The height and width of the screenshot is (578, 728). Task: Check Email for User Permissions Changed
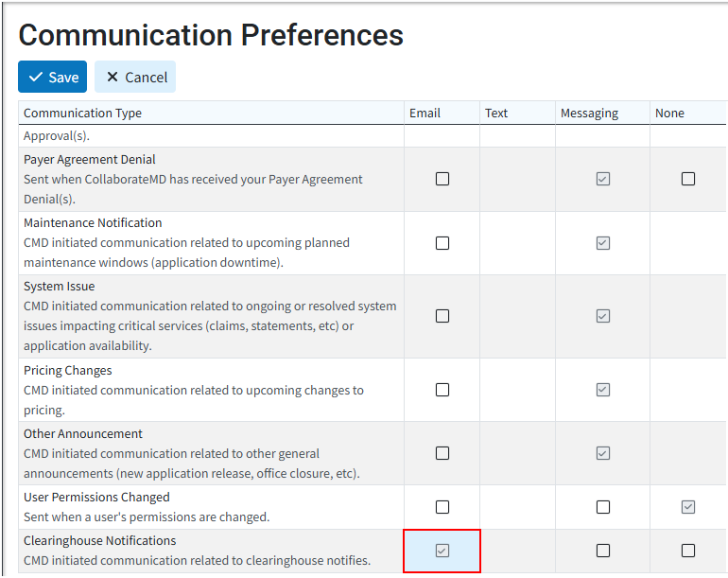point(442,507)
